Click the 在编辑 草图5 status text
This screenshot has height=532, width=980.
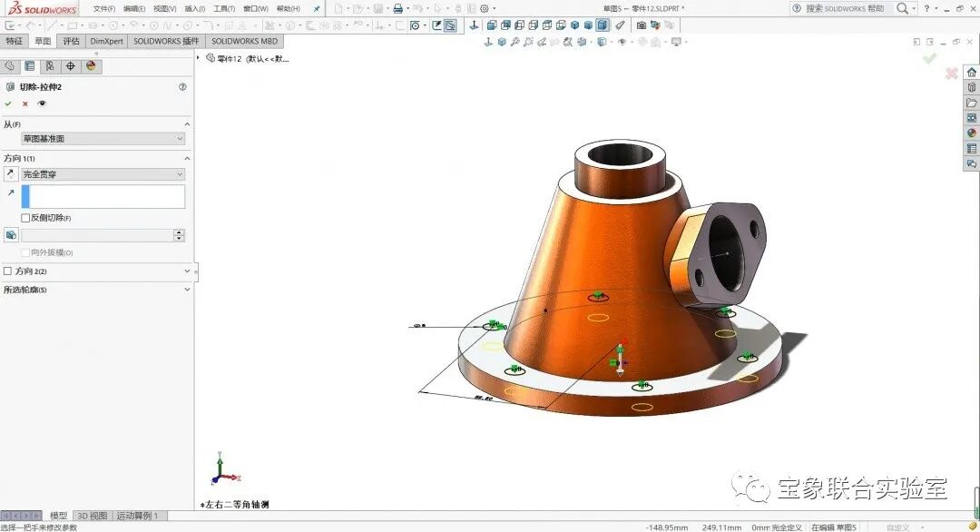tap(834, 527)
